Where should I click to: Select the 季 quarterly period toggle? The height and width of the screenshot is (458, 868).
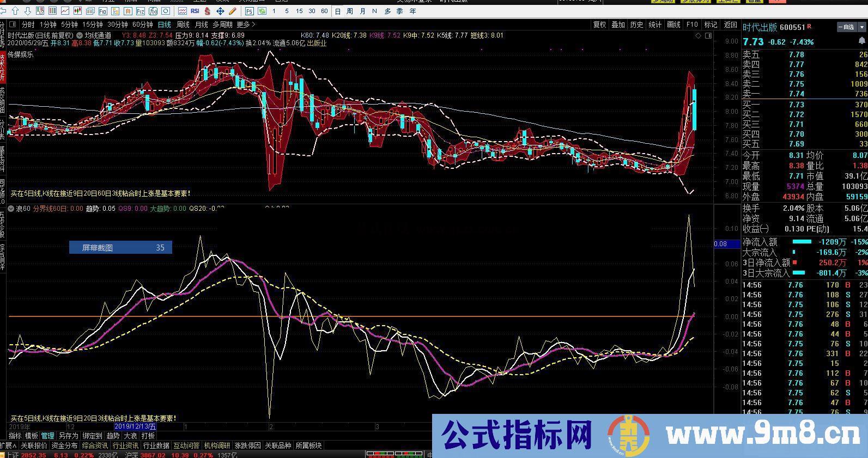coord(400,11)
